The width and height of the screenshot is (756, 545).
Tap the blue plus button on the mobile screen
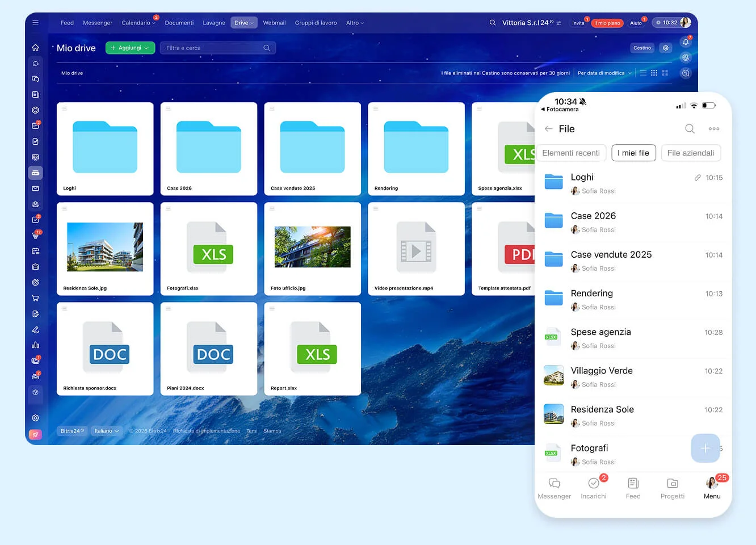pyautogui.click(x=705, y=448)
